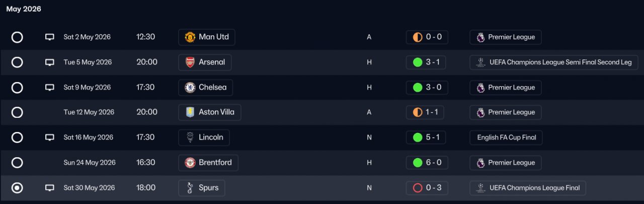
Task: Click the Aston Villa crest icon
Action: [190, 112]
